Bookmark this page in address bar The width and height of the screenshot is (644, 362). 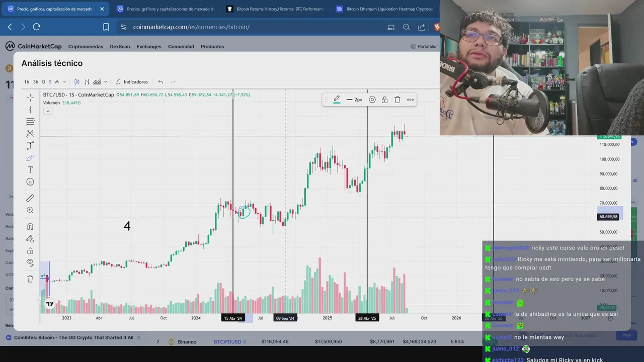coord(106,27)
